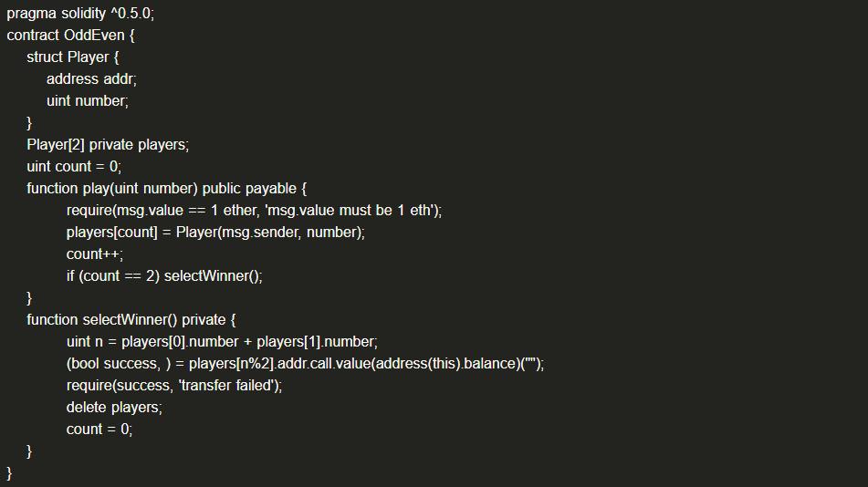Click the 'struct Player' definition line

[x=73, y=57]
